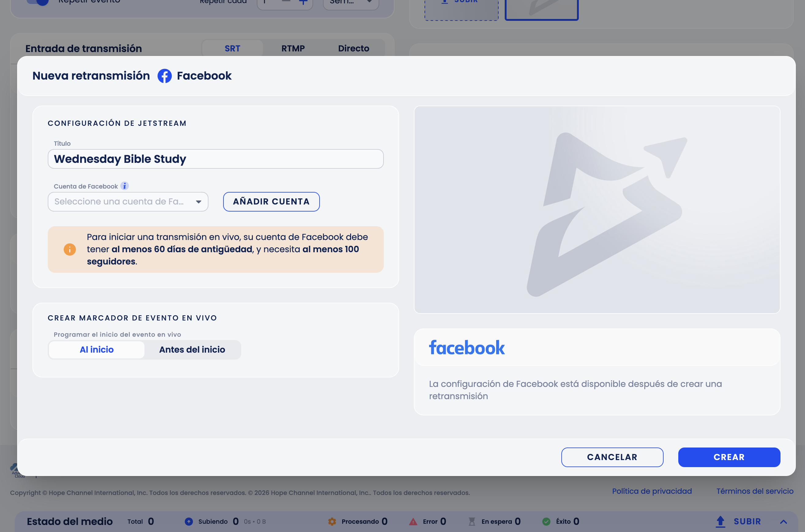Click the "CREAR MARCADOR DE EVENTO EN VIVO" heading
The width and height of the screenshot is (805, 532).
[132, 318]
